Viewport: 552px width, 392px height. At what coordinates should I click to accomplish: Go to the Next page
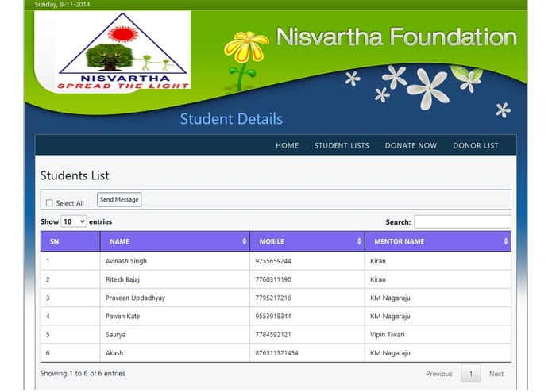pos(496,374)
